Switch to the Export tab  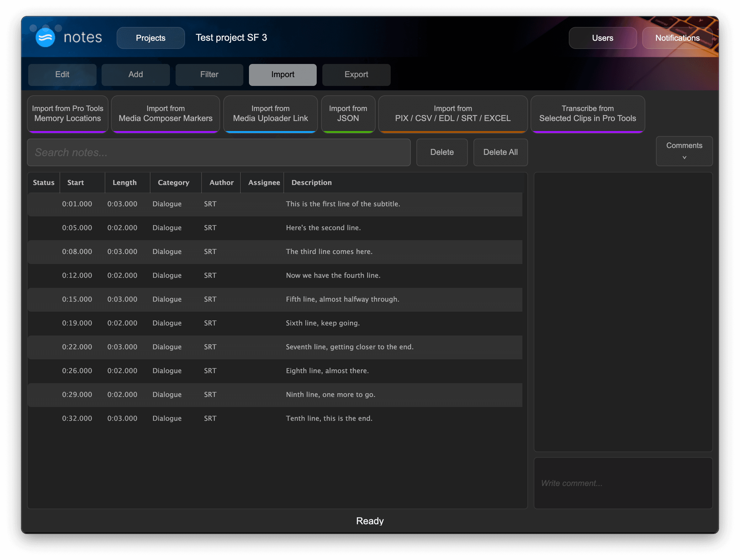tap(356, 75)
